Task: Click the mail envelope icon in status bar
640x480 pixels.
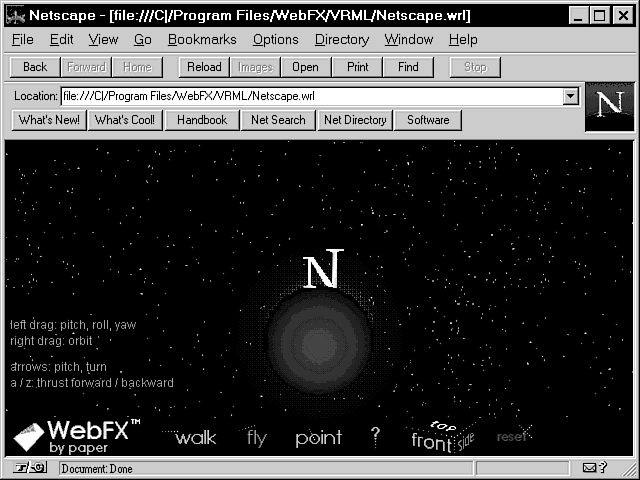Action: (x=589, y=467)
